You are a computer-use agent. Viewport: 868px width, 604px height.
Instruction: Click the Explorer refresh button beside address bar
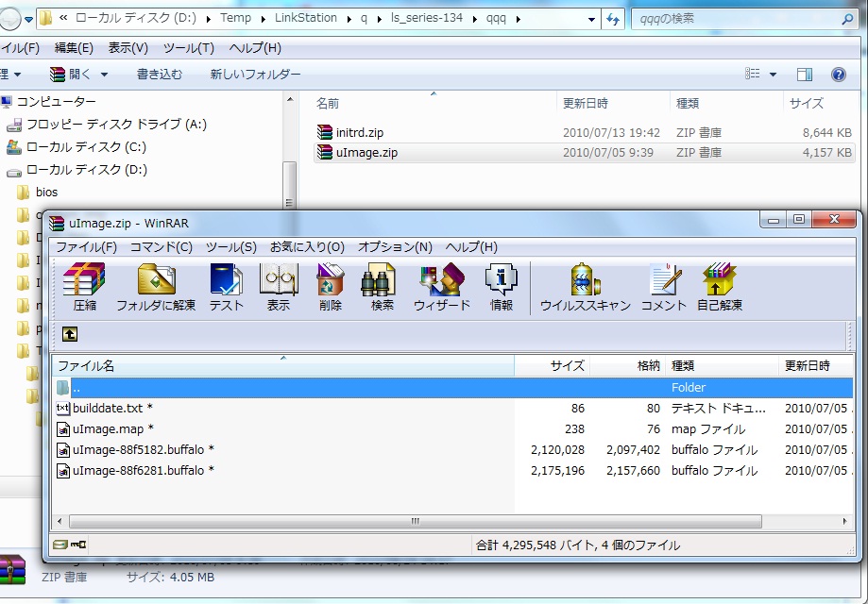[613, 19]
